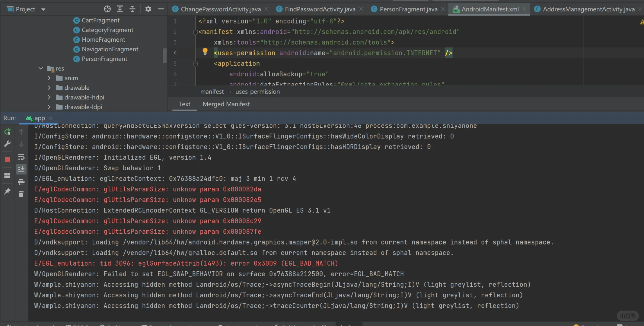Image resolution: width=644 pixels, height=326 pixels.
Task: Switch to Merged Manifest tab
Action: pyautogui.click(x=226, y=104)
